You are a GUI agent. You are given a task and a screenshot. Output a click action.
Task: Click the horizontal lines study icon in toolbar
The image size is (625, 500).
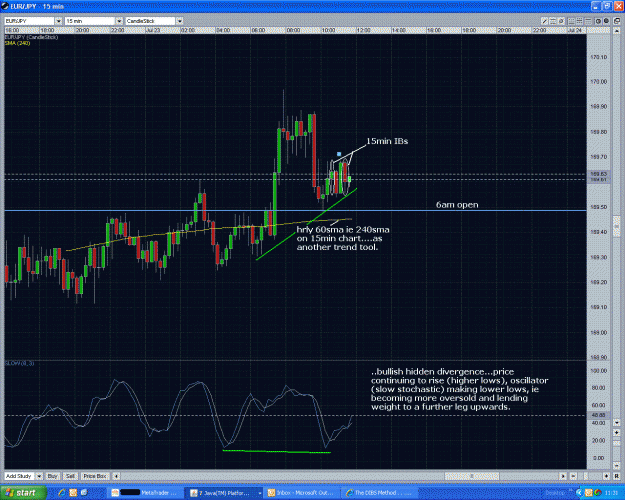pyautogui.click(x=553, y=21)
